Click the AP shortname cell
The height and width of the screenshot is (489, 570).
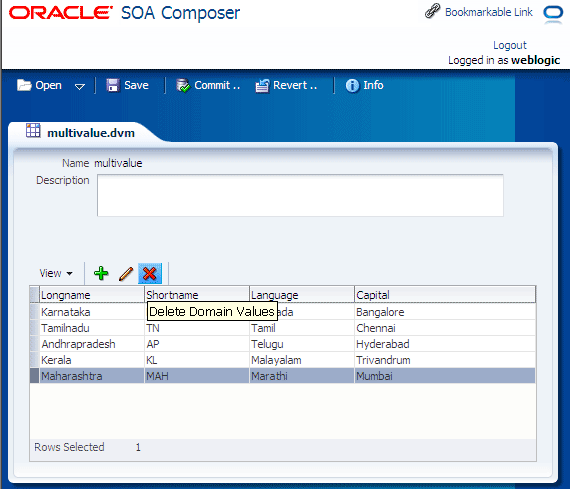click(x=197, y=344)
